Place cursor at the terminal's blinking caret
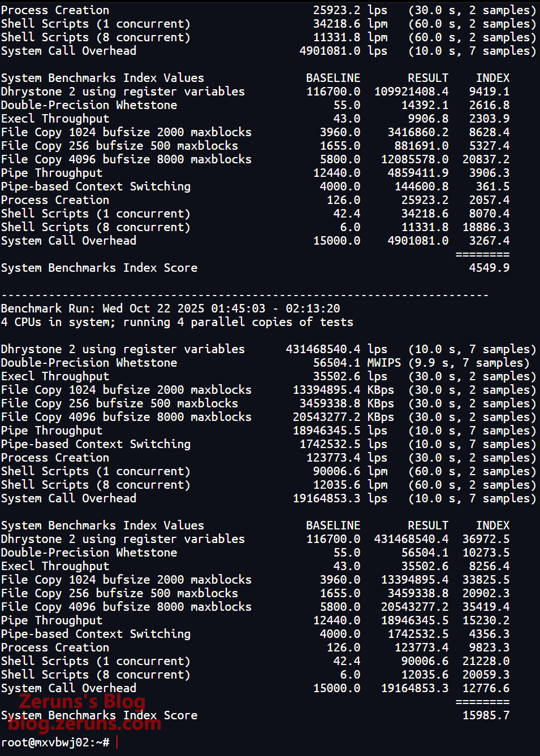 point(117,742)
